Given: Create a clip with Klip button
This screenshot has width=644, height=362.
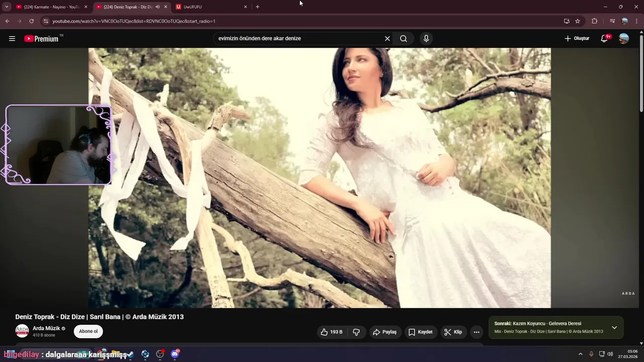Looking at the screenshot, I should [453, 332].
